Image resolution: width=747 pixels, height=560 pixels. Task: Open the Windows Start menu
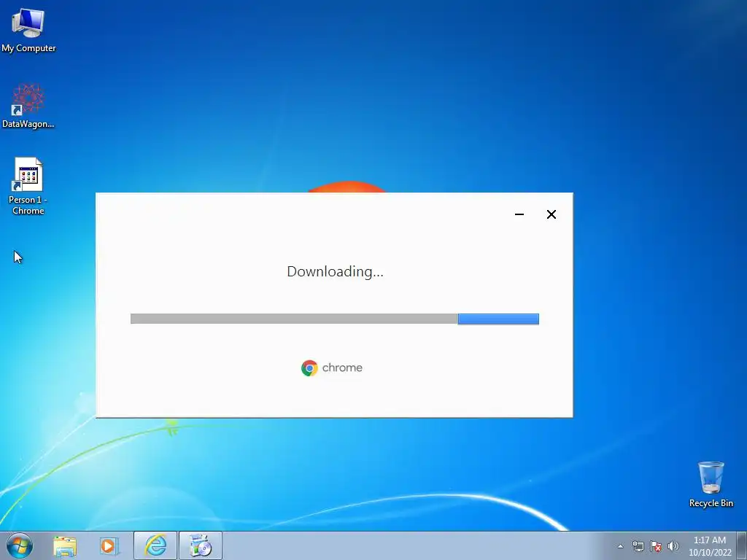click(x=20, y=545)
